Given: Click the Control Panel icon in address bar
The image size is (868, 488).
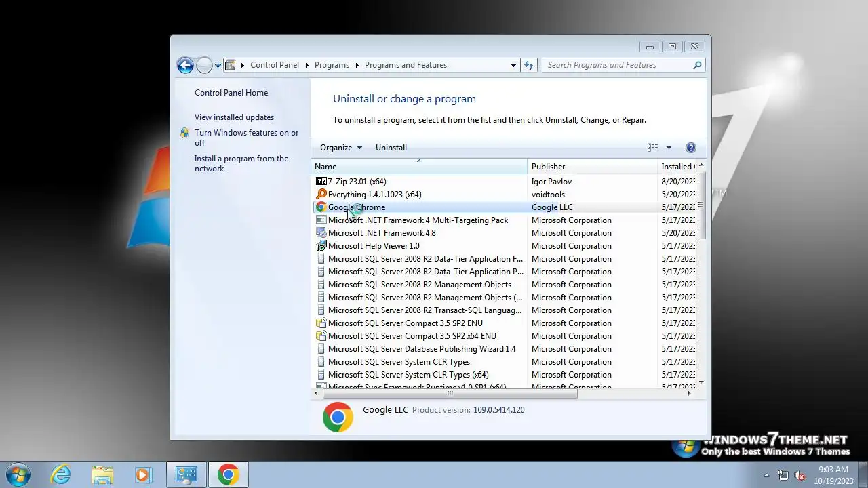Looking at the screenshot, I should point(231,65).
